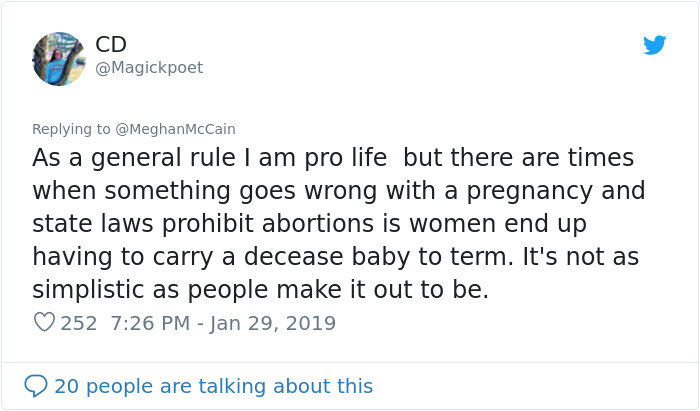The width and height of the screenshot is (700, 411).
Task: Click the blue speech bubble icon
Action: [x=35, y=385]
